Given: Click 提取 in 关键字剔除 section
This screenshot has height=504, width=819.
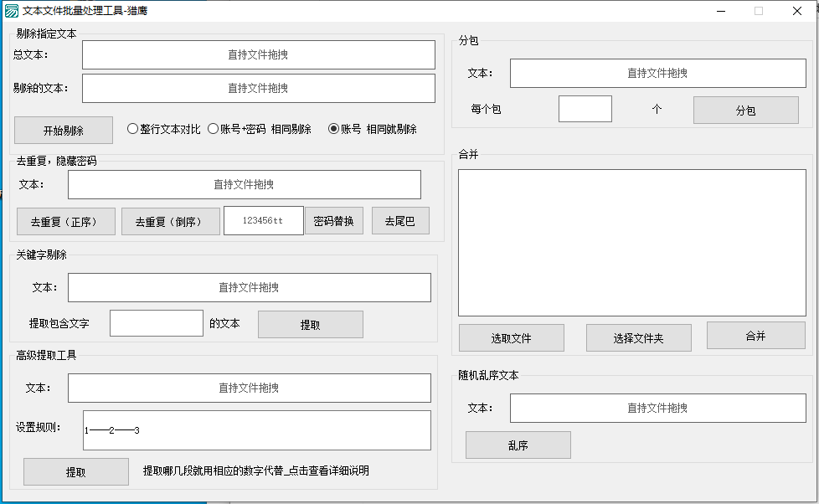Looking at the screenshot, I should coord(310,324).
